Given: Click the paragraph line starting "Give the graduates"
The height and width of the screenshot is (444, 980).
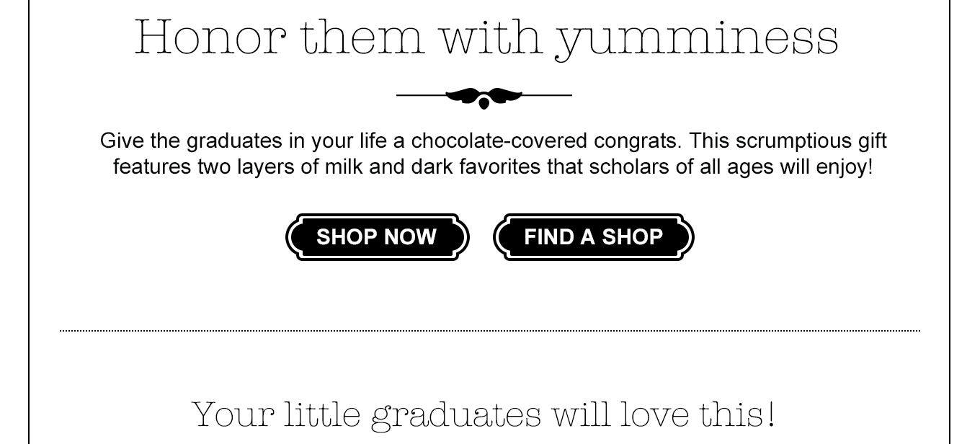Looking at the screenshot, I should (x=493, y=140).
